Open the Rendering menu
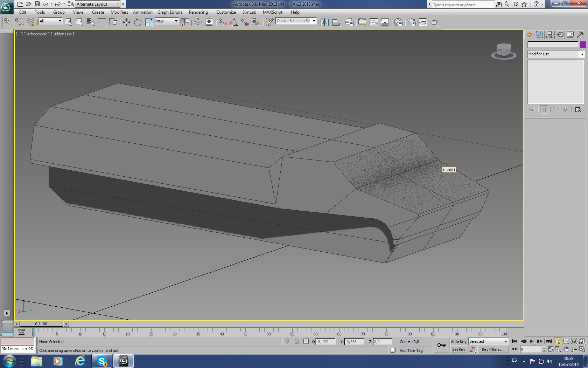The image size is (588, 368). (198, 12)
